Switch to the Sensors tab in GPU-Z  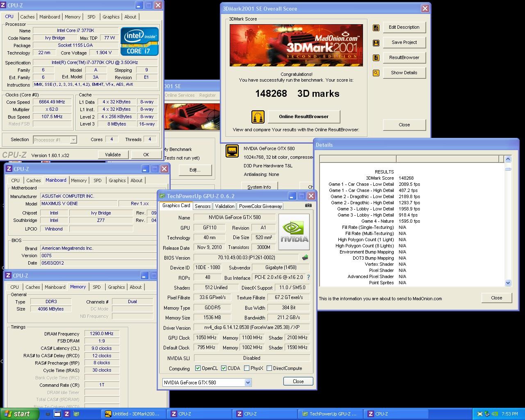203,206
